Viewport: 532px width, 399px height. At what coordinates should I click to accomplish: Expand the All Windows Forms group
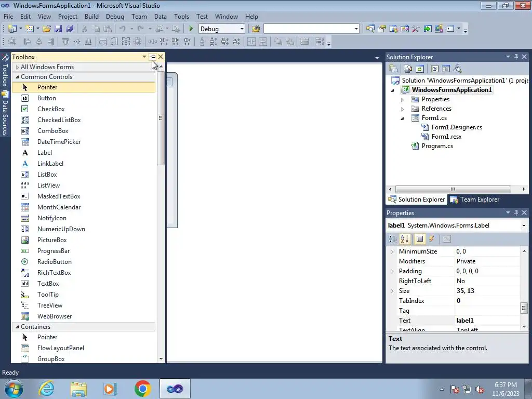click(17, 67)
